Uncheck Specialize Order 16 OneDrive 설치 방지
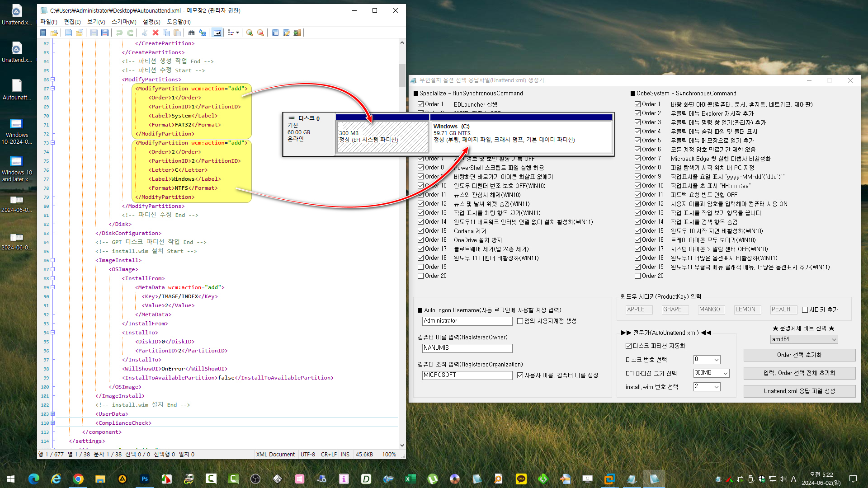This screenshot has width=868, height=488. pyautogui.click(x=421, y=240)
